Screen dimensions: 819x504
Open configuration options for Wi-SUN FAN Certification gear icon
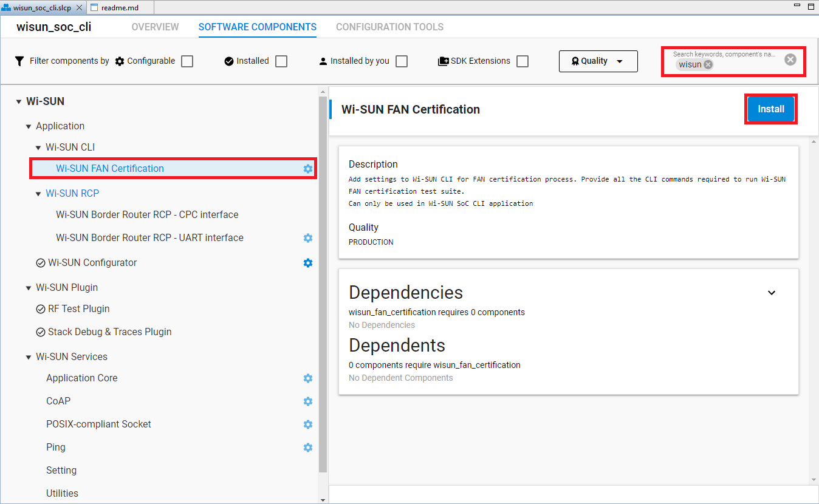(308, 168)
